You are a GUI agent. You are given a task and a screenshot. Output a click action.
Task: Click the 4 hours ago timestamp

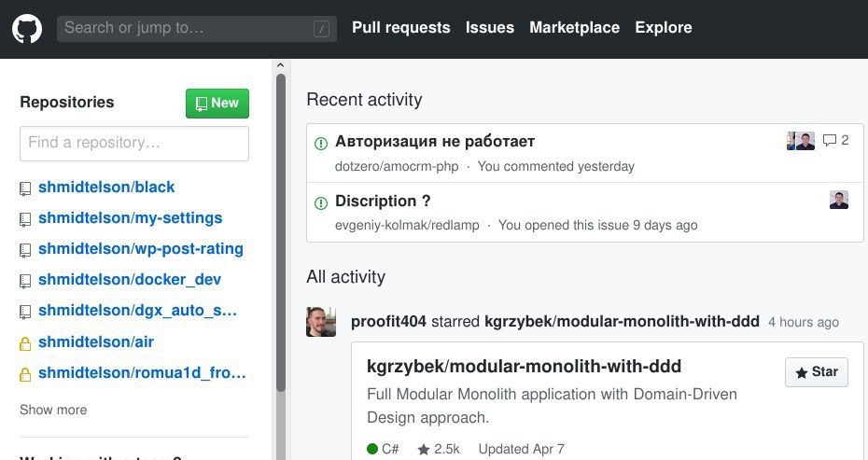pos(804,322)
